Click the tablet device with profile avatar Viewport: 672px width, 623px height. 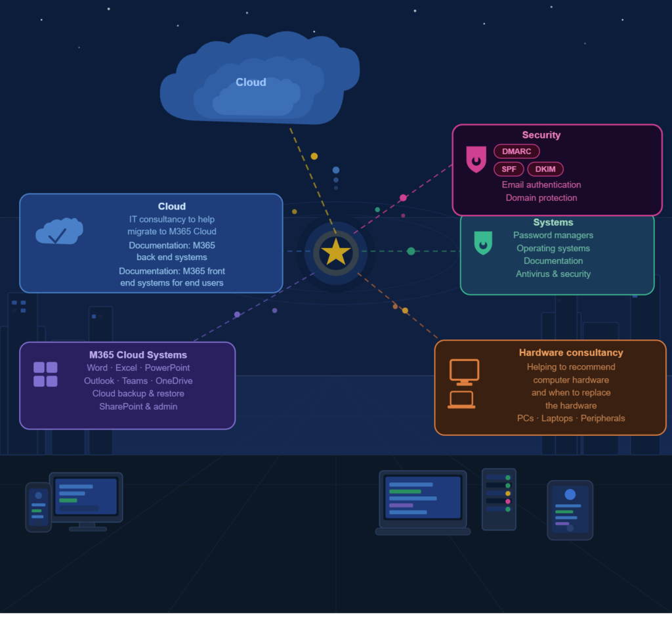pyautogui.click(x=570, y=510)
